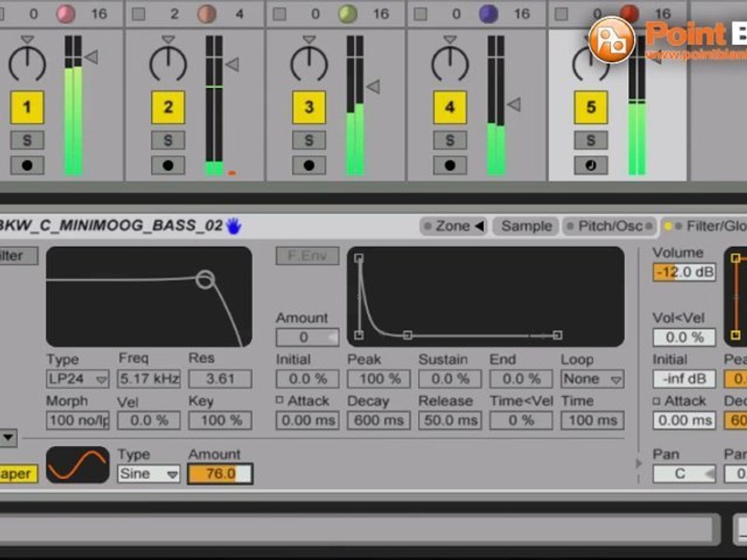
Task: Open the Morph 100 no/lp field
Action: 78,421
